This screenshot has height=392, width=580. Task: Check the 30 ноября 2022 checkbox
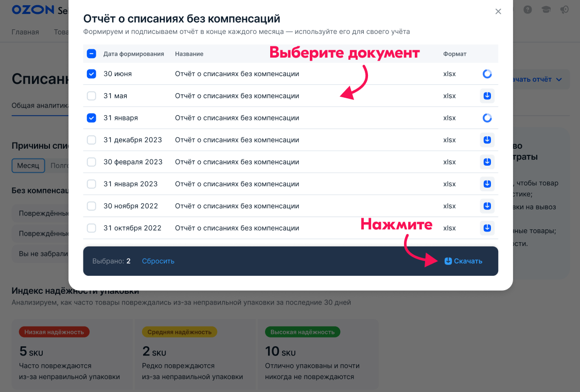pos(92,206)
